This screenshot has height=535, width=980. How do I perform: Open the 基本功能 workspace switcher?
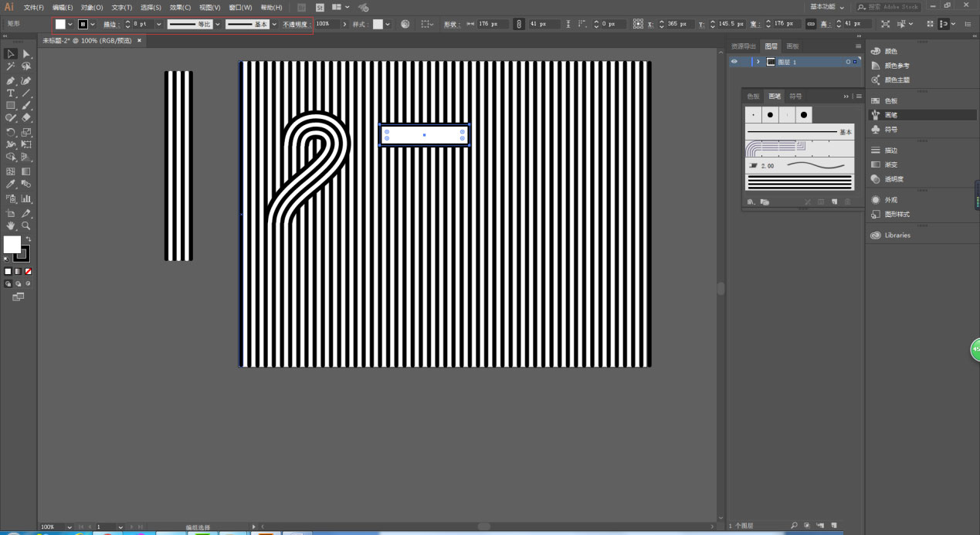pos(827,6)
